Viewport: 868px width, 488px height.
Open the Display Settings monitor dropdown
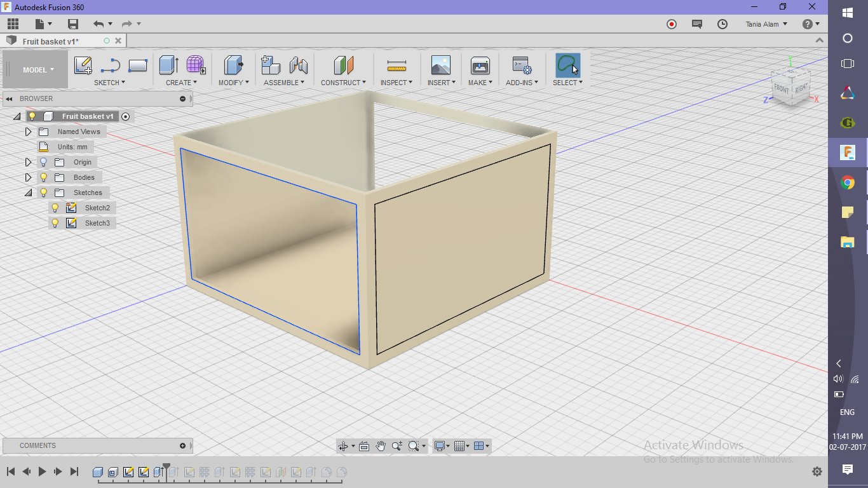pos(442,446)
